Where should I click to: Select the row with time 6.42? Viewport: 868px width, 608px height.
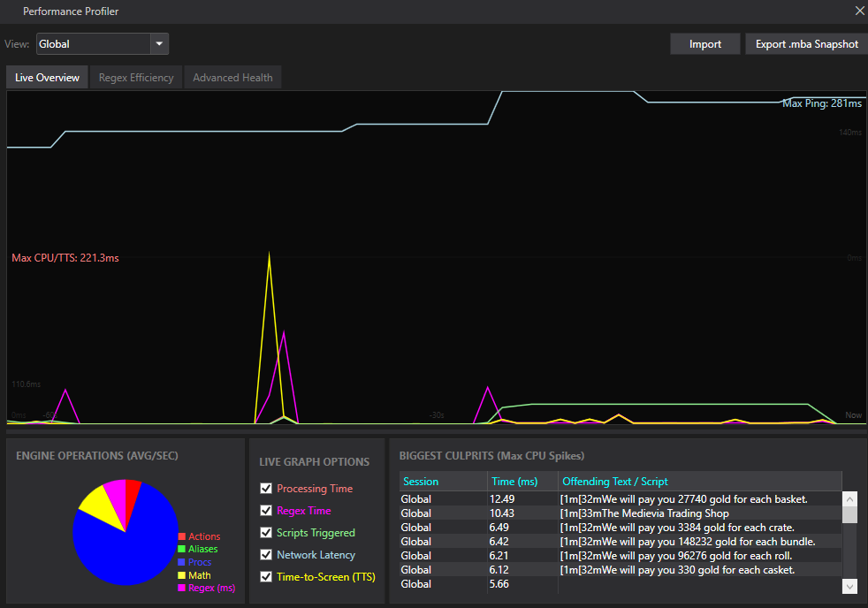620,542
